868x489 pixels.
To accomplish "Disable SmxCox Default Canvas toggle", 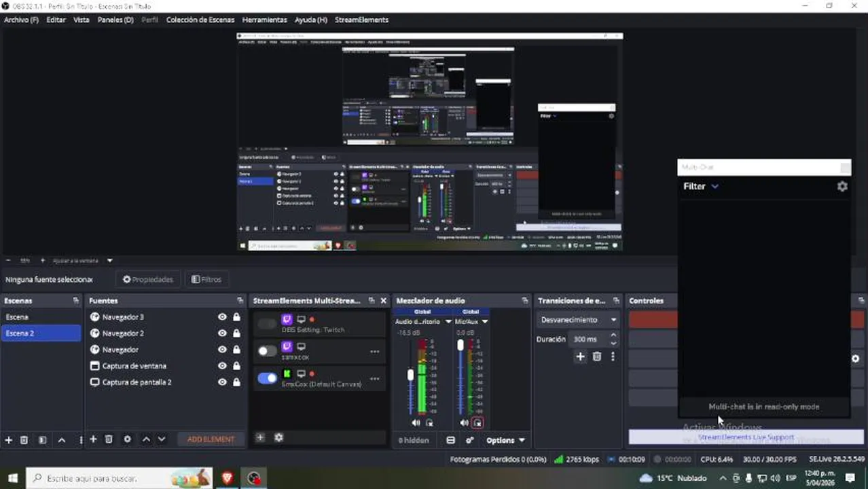I will pyautogui.click(x=268, y=378).
